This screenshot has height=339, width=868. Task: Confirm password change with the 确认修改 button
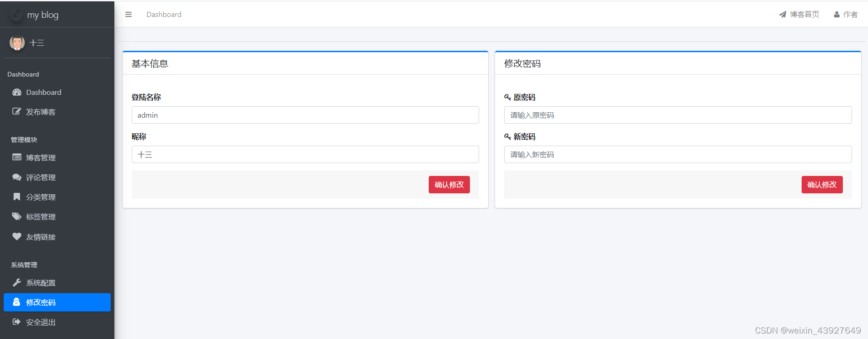tap(822, 185)
